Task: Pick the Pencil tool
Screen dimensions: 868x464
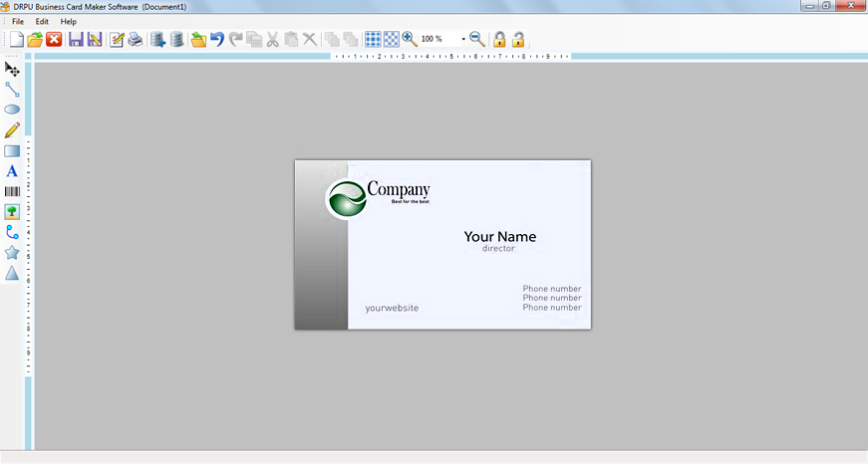Action: click(12, 130)
